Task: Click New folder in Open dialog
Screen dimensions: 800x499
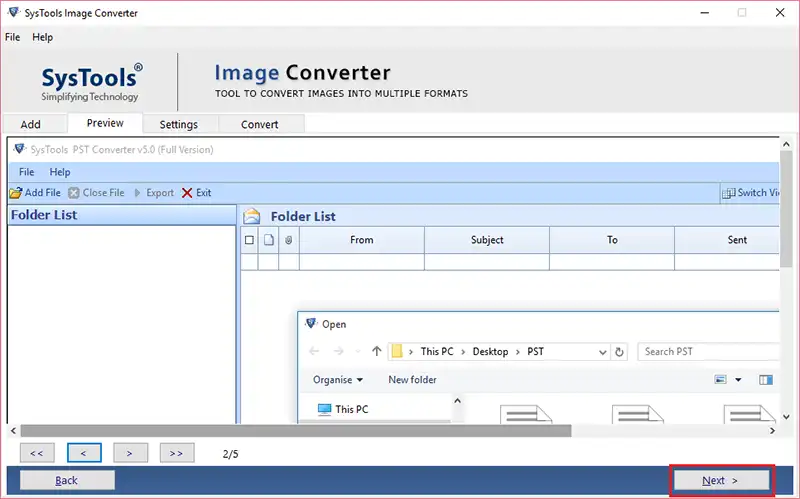Action: [412, 380]
